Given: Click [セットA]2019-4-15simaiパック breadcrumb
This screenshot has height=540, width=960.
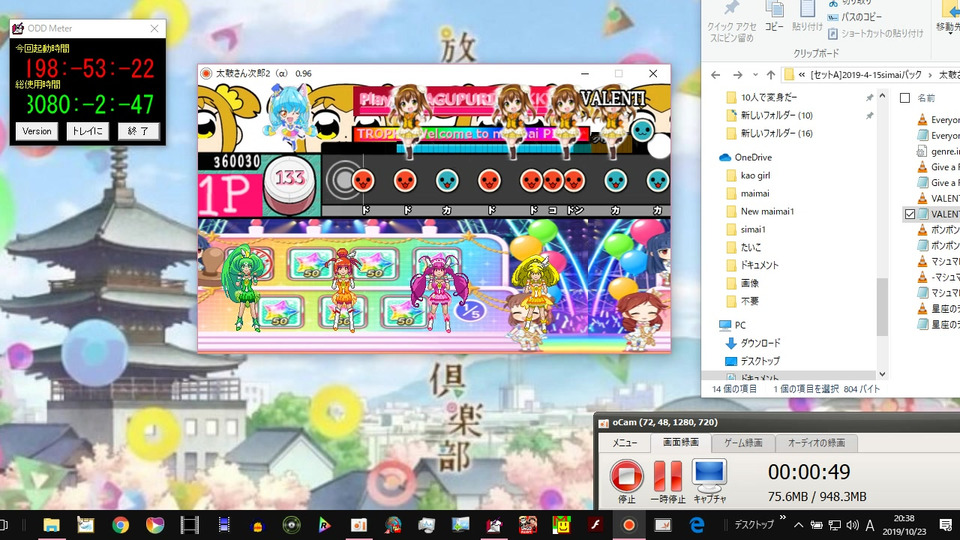Looking at the screenshot, I should [x=866, y=75].
